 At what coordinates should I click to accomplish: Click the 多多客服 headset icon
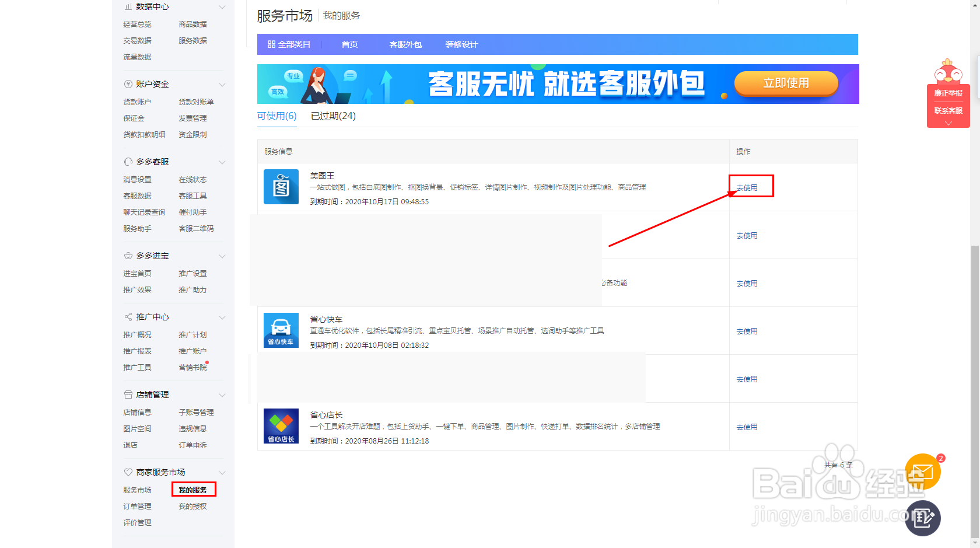[128, 162]
